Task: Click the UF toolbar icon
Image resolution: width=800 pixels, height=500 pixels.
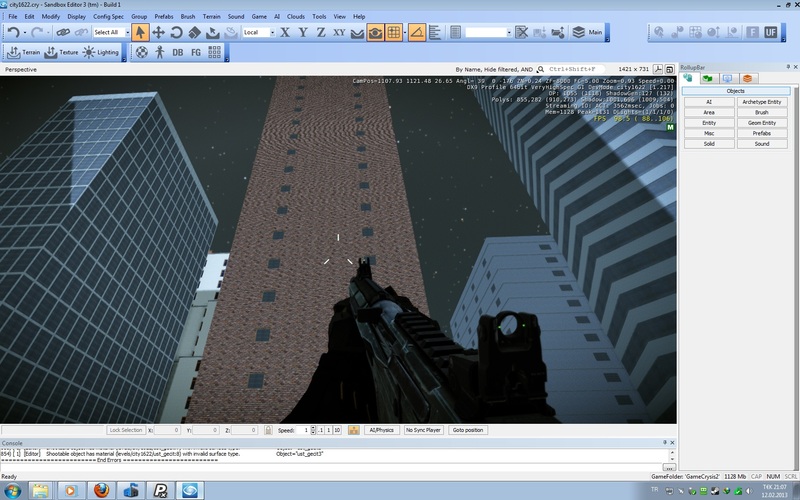Action: point(770,33)
